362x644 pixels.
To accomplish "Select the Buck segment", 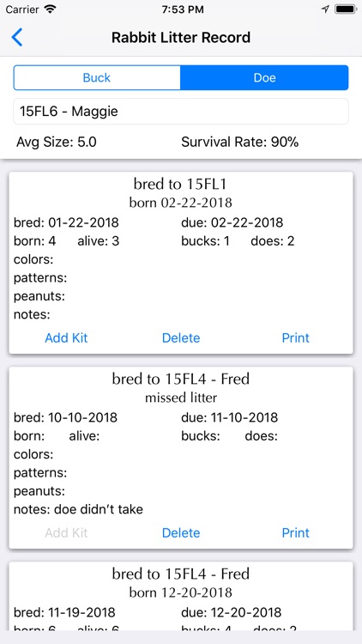I will pos(97,77).
